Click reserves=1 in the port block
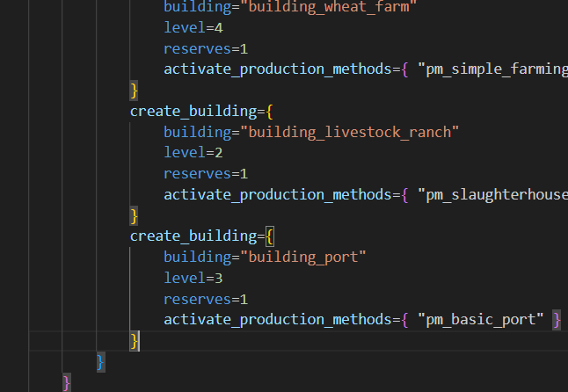 point(206,299)
